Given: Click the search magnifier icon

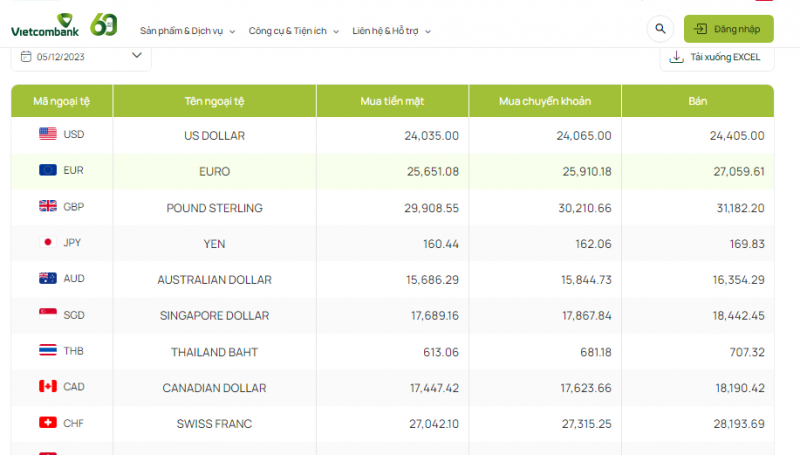Looking at the screenshot, I should tap(660, 29).
